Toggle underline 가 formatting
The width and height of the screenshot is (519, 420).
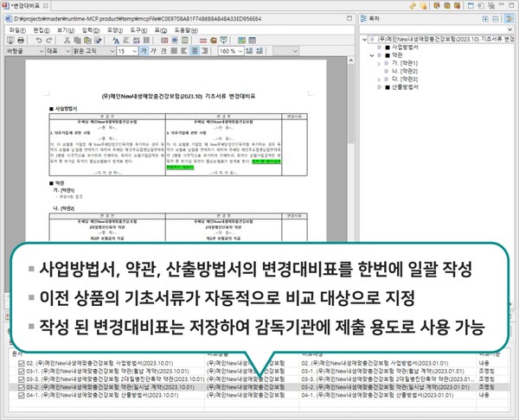[x=163, y=51]
